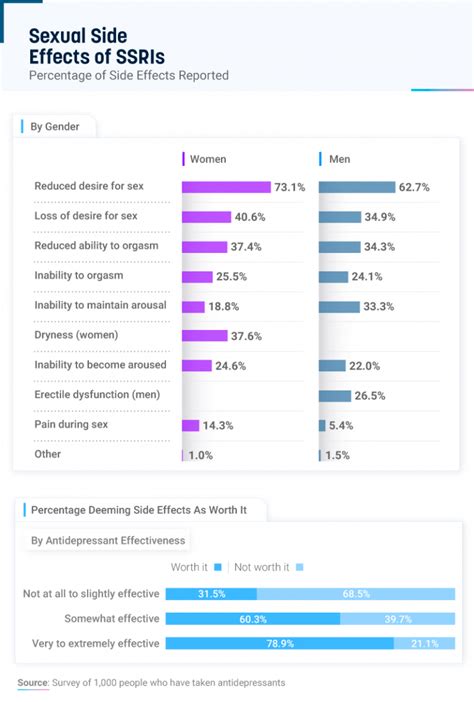The width and height of the screenshot is (474, 702).
Task: Click the women's 40.6% loss of desire bar
Action: [x=207, y=217]
